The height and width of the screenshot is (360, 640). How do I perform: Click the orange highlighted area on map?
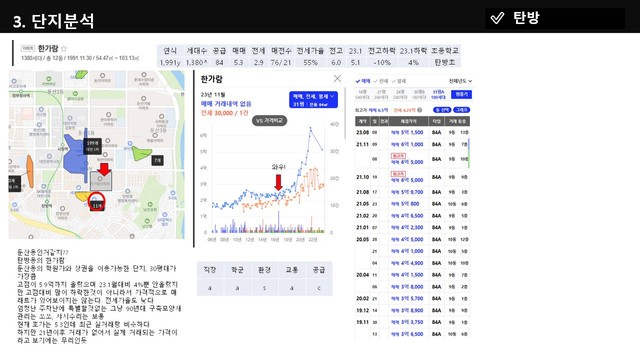(x=30, y=171)
